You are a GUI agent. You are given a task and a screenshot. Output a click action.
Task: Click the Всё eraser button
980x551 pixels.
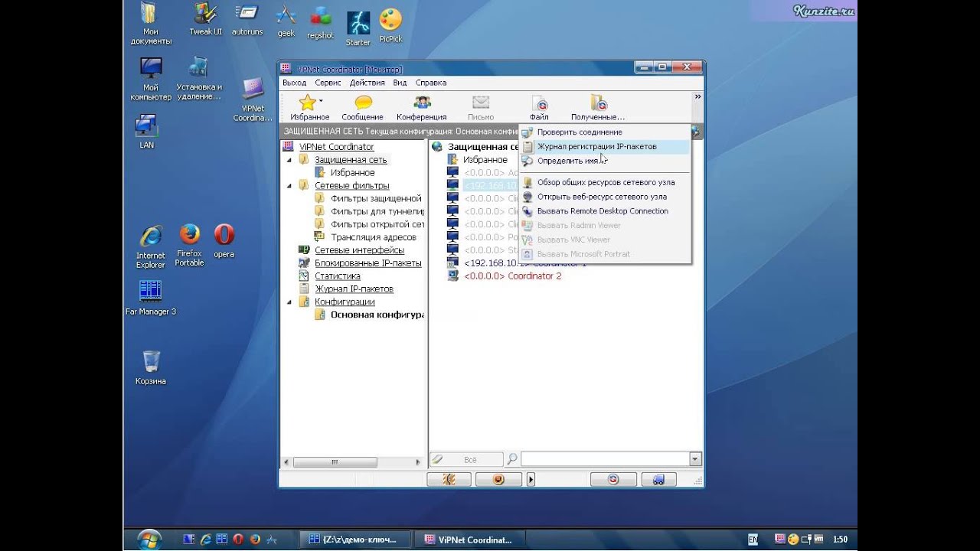[x=465, y=459]
